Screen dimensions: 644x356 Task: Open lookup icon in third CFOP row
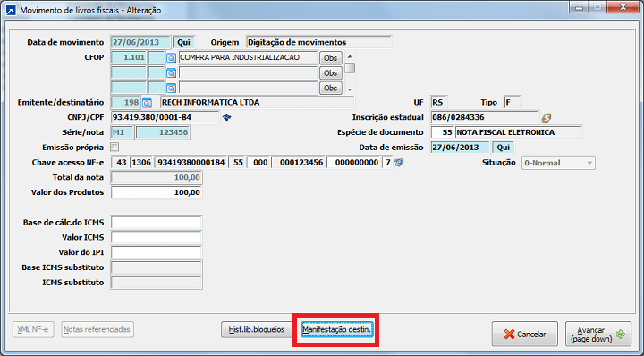171,88
